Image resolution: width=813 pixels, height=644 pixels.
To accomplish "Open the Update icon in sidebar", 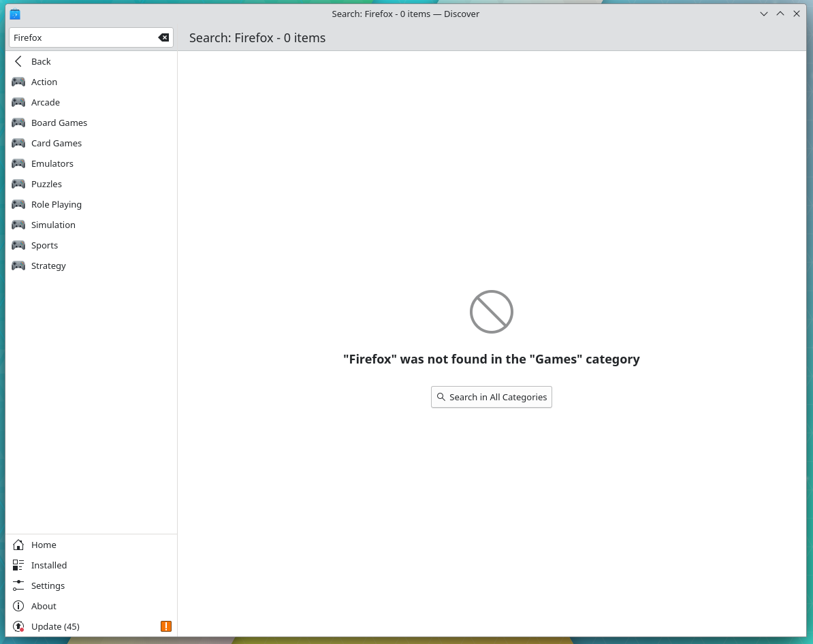I will coord(18,626).
